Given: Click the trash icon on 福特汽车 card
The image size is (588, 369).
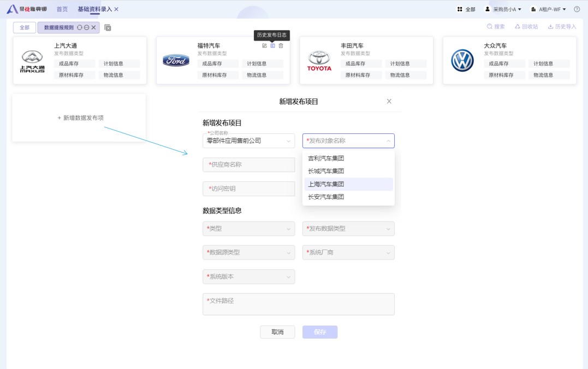Looking at the screenshot, I should pyautogui.click(x=281, y=45).
